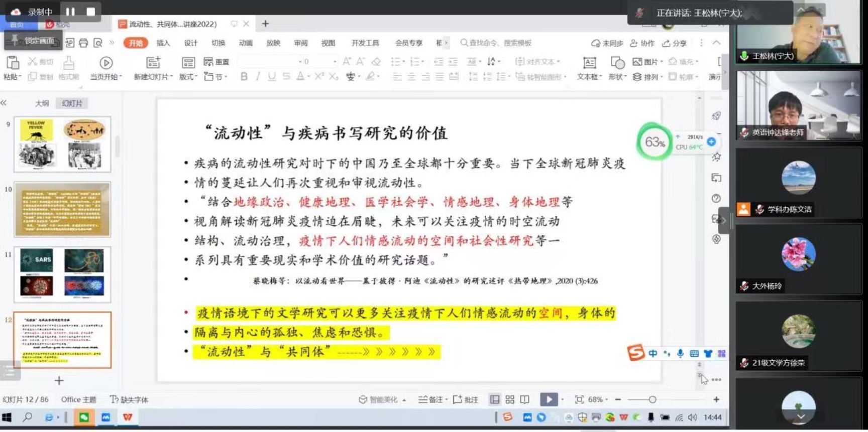Click the print preview magnifier icon
This screenshot has width=868, height=432.
click(98, 43)
